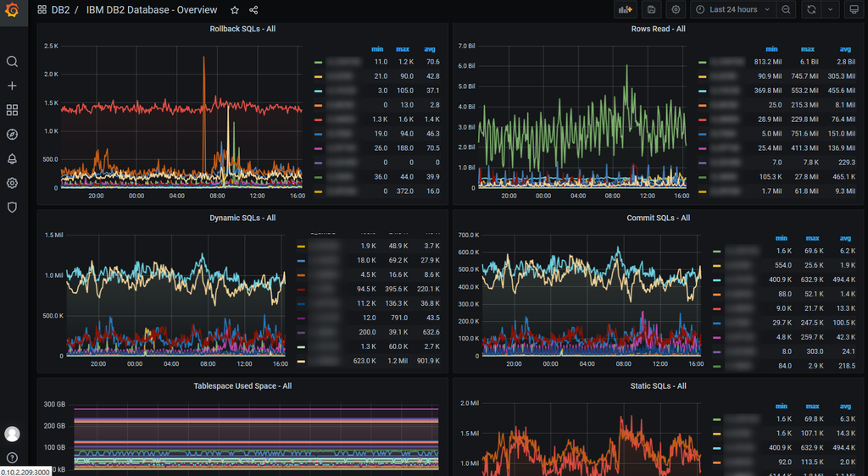The image size is (868, 476).
Task: Click the Create plus icon in sidebar
Action: (12, 86)
